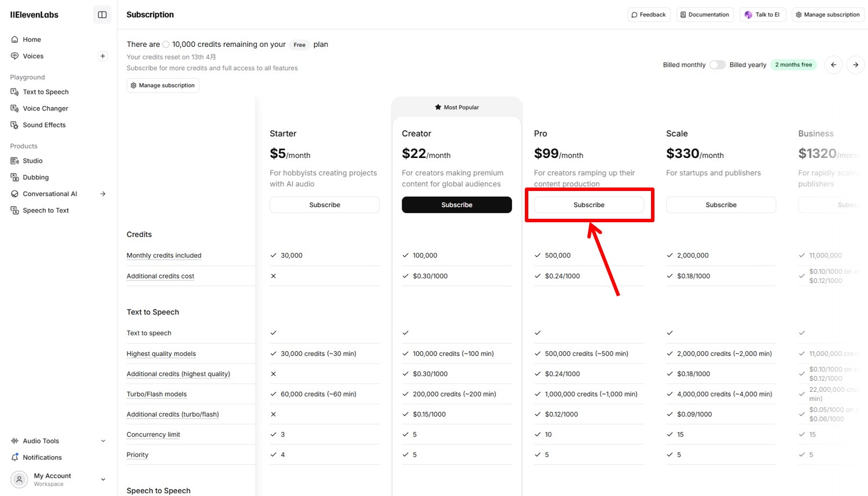Open Documentation from the top bar
Screen dimensions: 868x496
pos(704,14)
